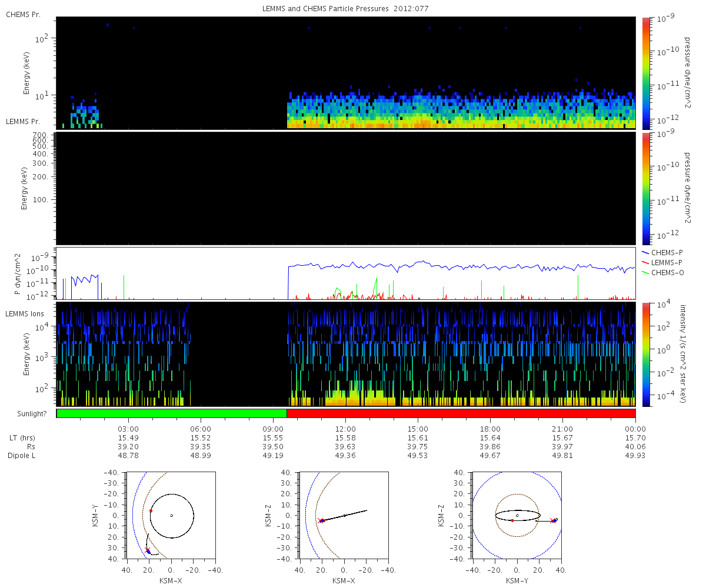Click the 15:00 time axis label
706x588 pixels.
point(418,429)
